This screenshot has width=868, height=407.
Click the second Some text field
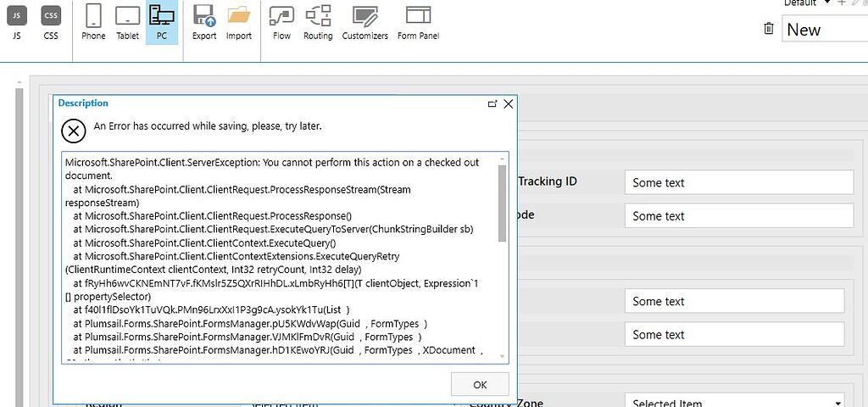click(x=739, y=215)
